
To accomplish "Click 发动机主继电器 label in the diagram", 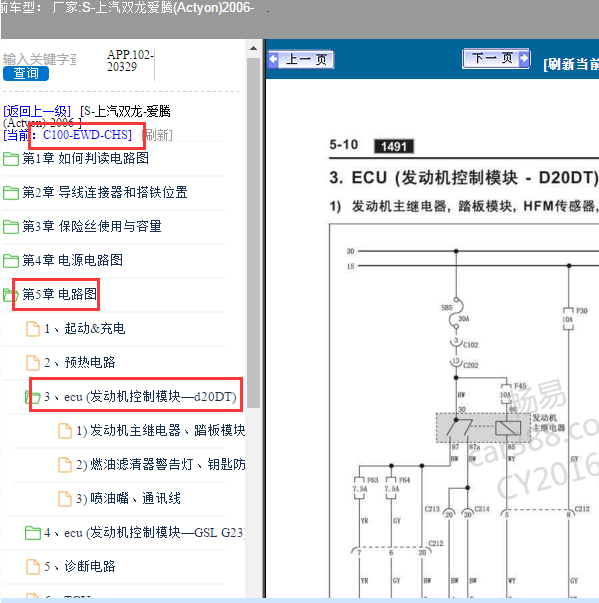I will pyautogui.click(x=549, y=423).
